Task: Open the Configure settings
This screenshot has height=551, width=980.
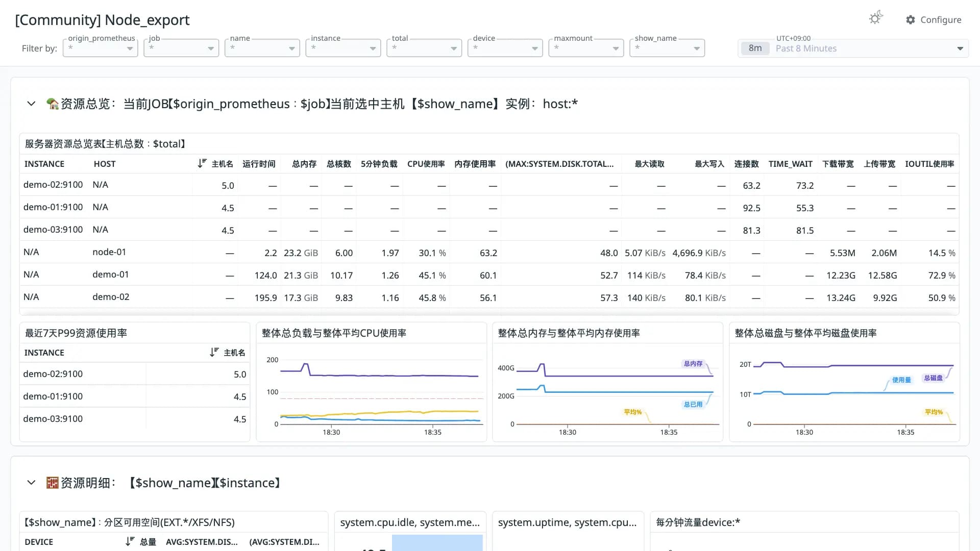Action: tap(934, 19)
